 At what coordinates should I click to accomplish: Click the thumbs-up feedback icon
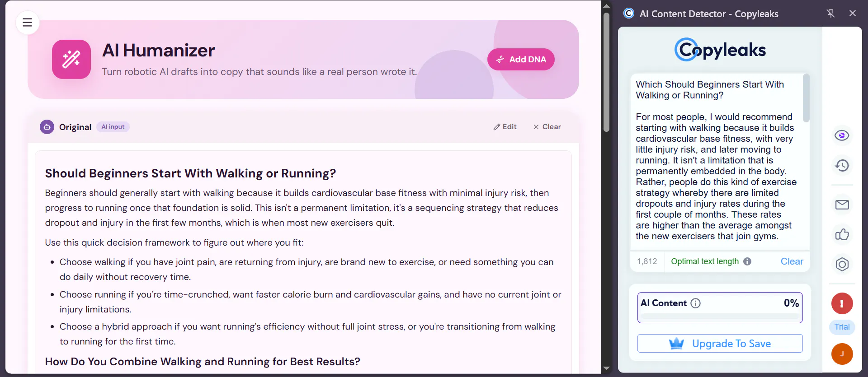click(842, 234)
